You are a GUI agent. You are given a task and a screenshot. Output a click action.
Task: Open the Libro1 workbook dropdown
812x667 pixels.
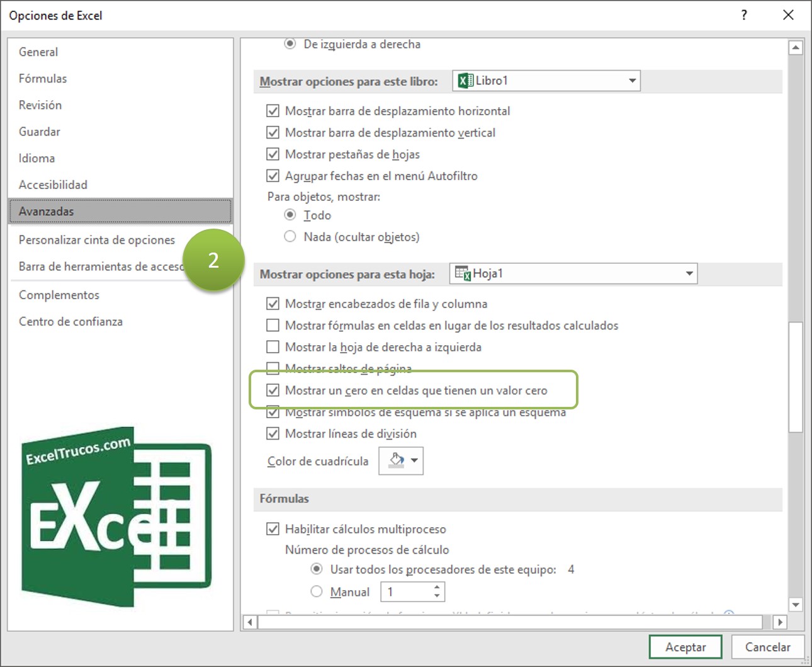[x=632, y=81]
